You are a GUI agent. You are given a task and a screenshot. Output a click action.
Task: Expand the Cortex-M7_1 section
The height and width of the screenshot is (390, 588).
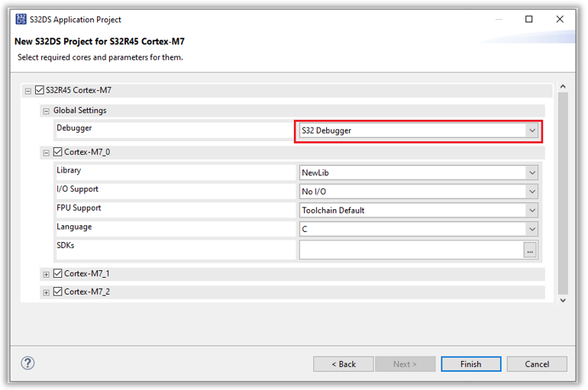coord(46,275)
